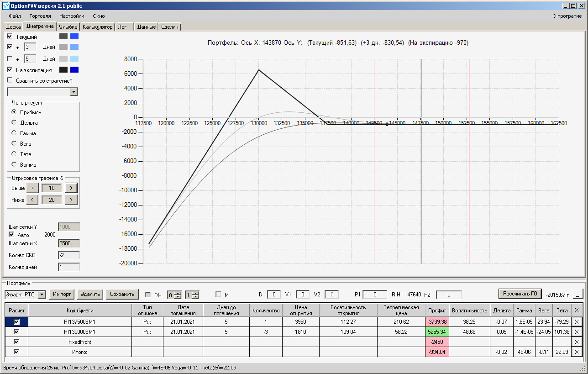Click the X button in the Итого row
The image size is (588, 374).
576,352
